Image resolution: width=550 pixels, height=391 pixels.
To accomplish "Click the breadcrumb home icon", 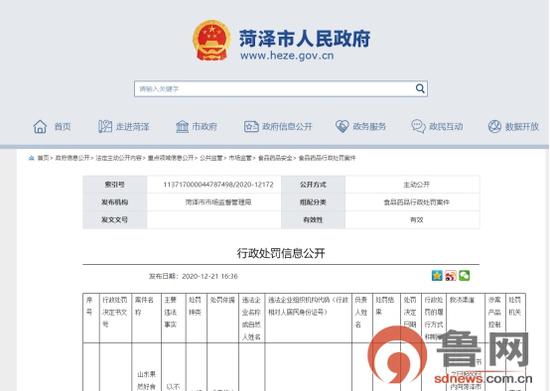I will coord(31,158).
